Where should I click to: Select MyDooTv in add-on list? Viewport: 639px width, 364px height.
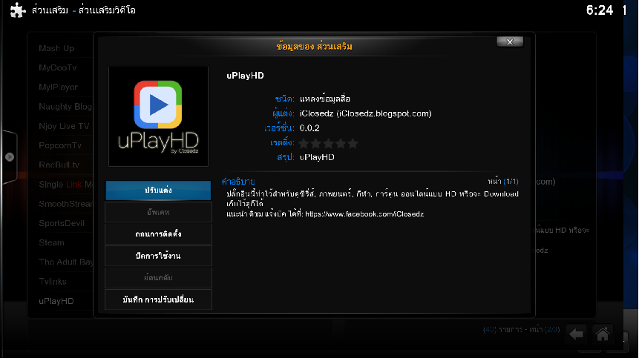(x=58, y=67)
